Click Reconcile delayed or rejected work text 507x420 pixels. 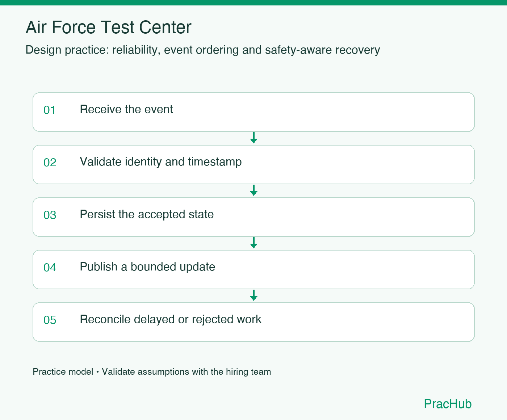click(171, 319)
